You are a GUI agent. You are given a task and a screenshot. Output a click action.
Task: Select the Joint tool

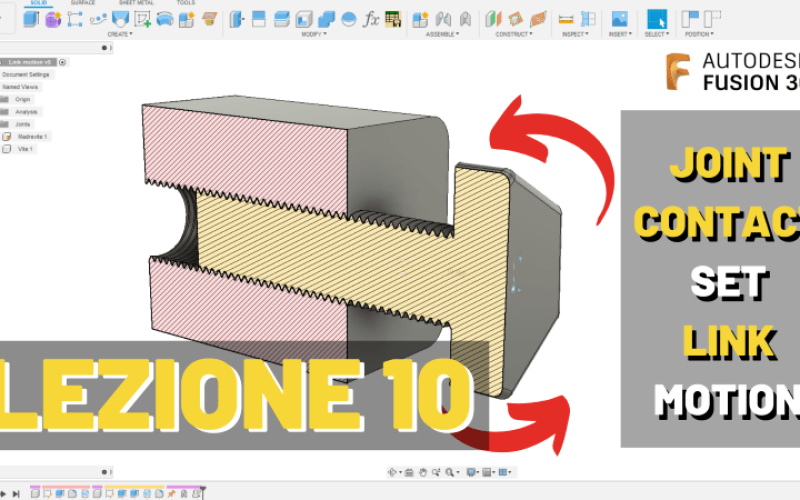tap(443, 19)
